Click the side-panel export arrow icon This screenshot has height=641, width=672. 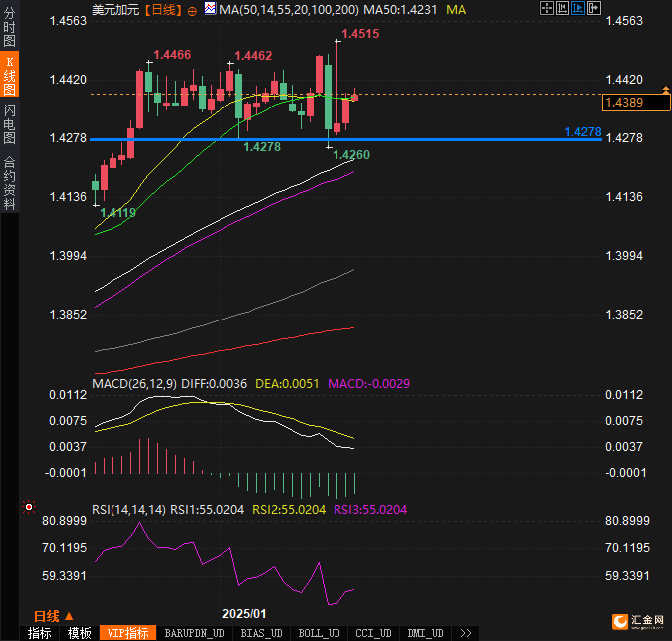pyautogui.click(x=594, y=8)
